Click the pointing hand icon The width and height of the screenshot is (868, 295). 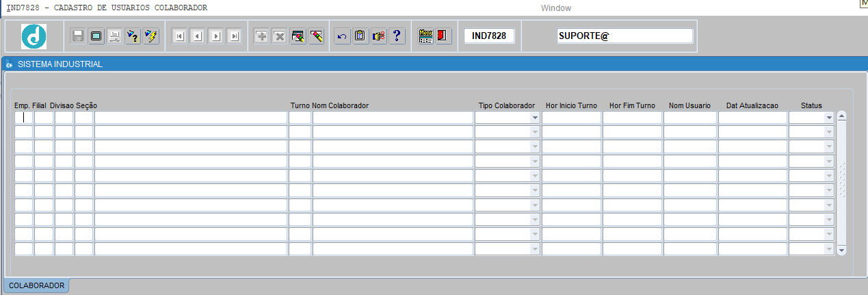point(379,36)
